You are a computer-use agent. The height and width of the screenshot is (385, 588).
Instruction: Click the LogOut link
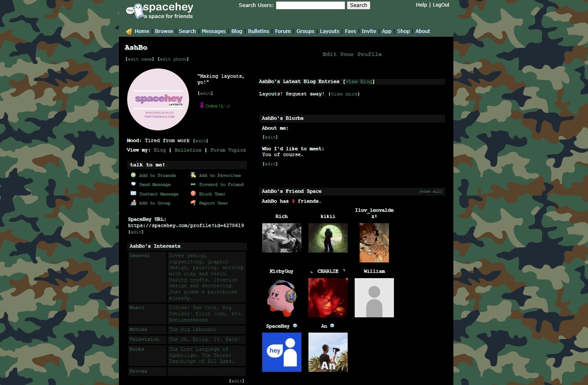441,5
